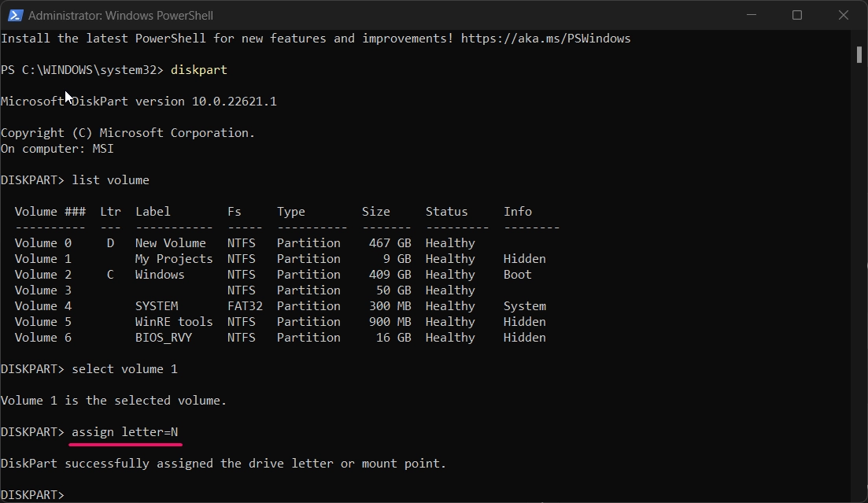
Task: Click the 'diskpart' command text
Action: click(x=199, y=70)
